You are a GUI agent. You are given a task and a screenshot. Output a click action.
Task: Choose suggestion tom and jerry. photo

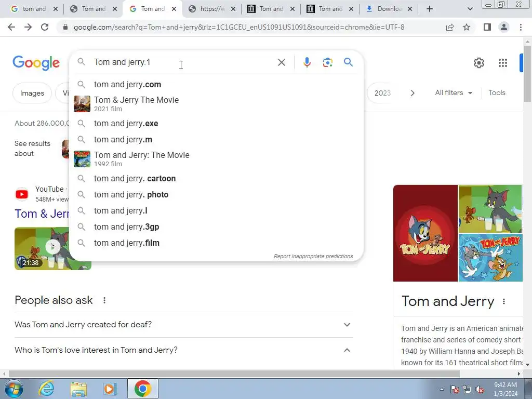tap(216, 195)
